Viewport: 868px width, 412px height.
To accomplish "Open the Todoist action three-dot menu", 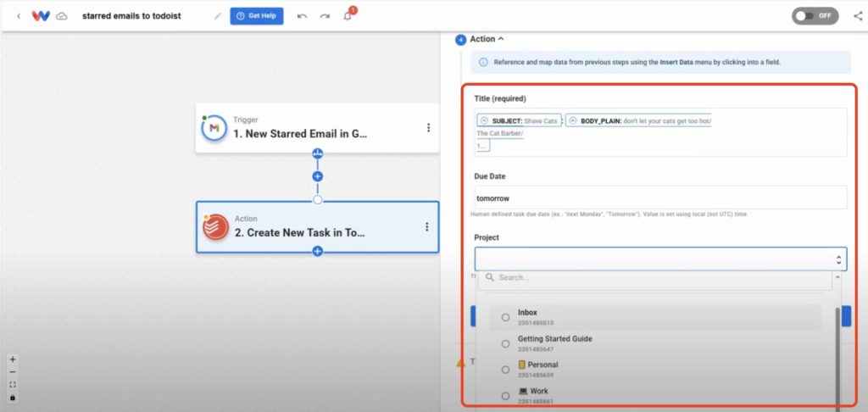I will tap(427, 227).
